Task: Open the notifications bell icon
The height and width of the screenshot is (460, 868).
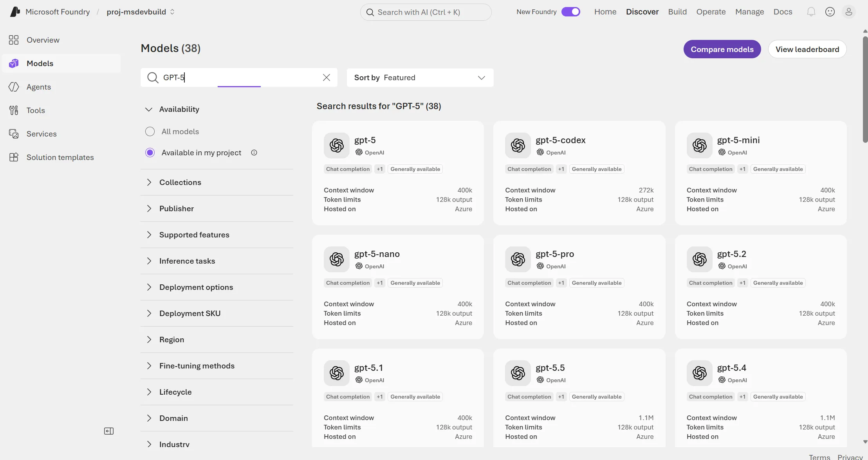Action: pos(811,12)
